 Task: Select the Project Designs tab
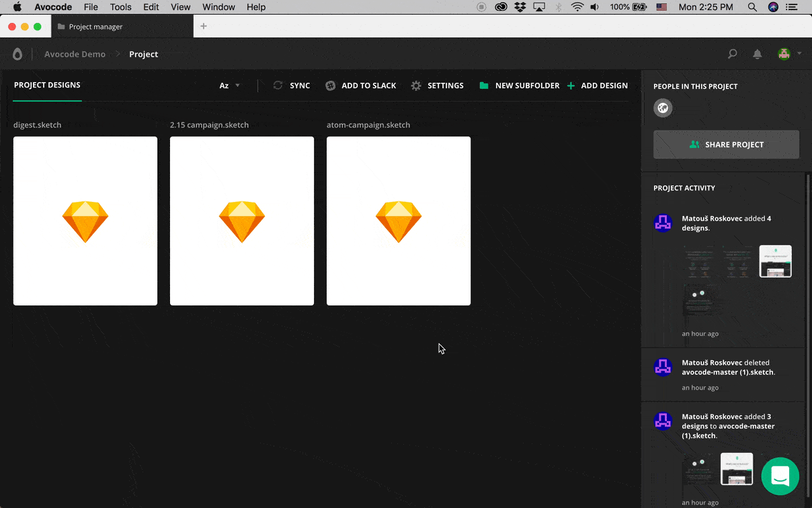pyautogui.click(x=47, y=85)
